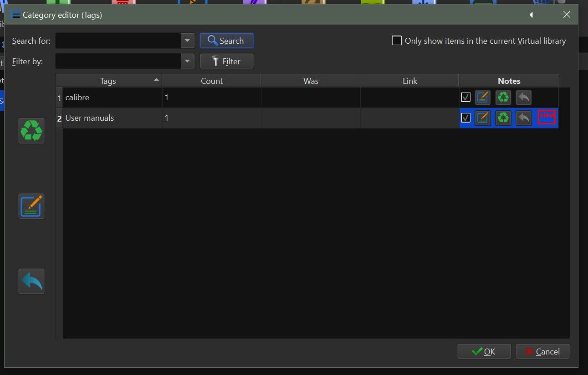This screenshot has width=588, height=375.
Task: Close the Category editor window
Action: coord(567,15)
